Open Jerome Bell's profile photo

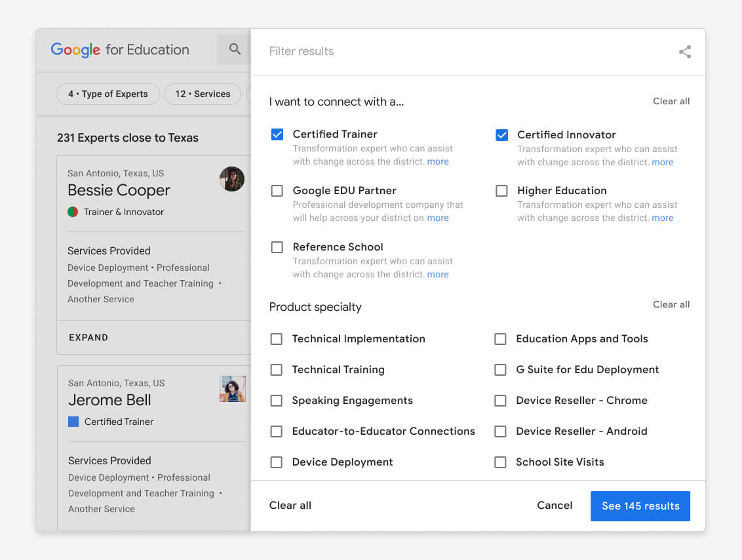click(232, 389)
